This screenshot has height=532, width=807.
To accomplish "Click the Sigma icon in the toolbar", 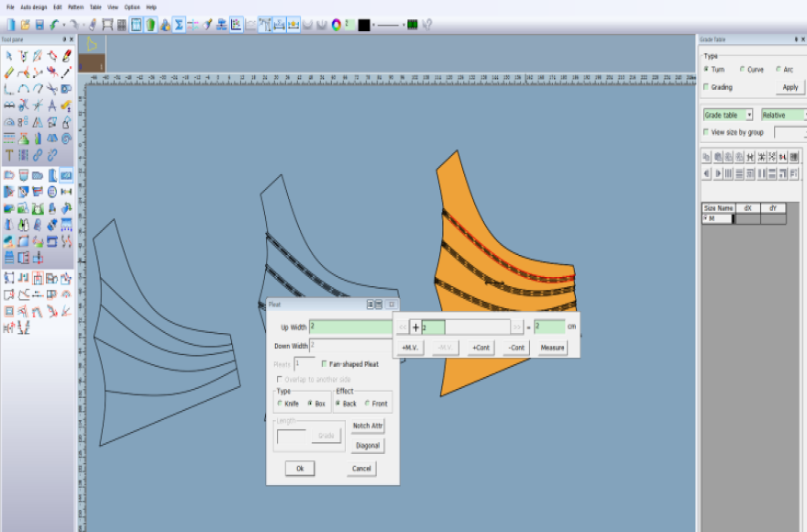I will pos(179,25).
